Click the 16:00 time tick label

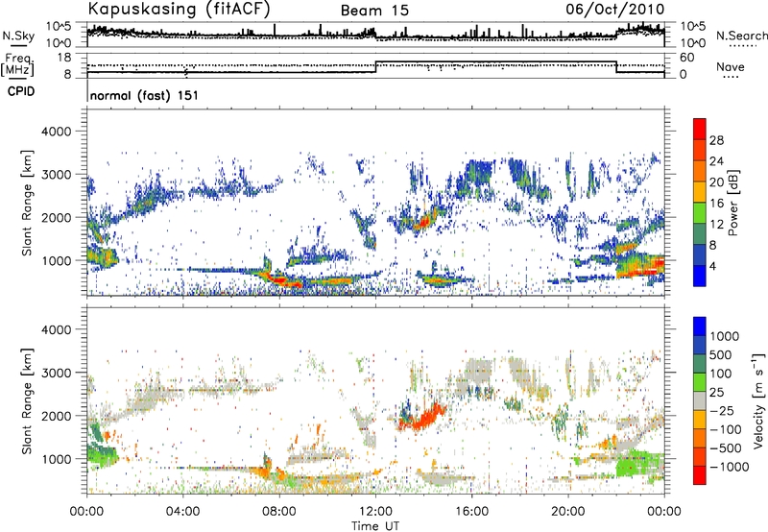(471, 512)
